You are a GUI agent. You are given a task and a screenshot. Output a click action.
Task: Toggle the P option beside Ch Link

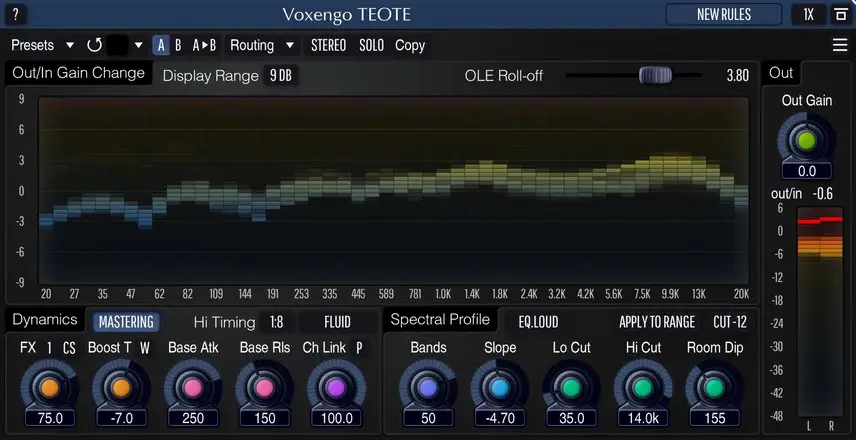click(359, 348)
